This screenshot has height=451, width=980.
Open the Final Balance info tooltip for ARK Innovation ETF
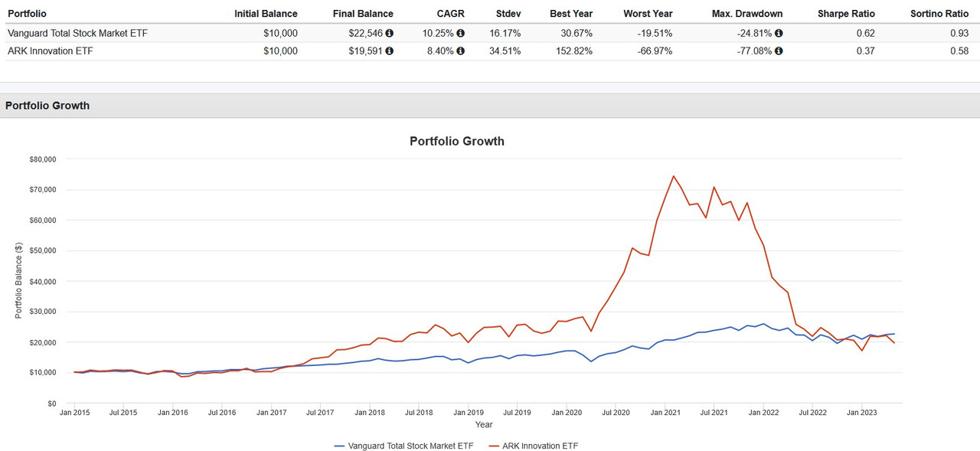click(x=390, y=51)
